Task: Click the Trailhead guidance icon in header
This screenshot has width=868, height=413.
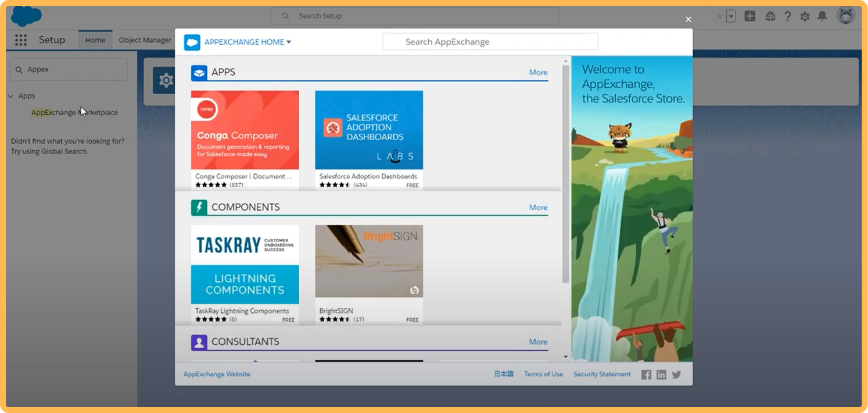Action: pyautogui.click(x=770, y=16)
